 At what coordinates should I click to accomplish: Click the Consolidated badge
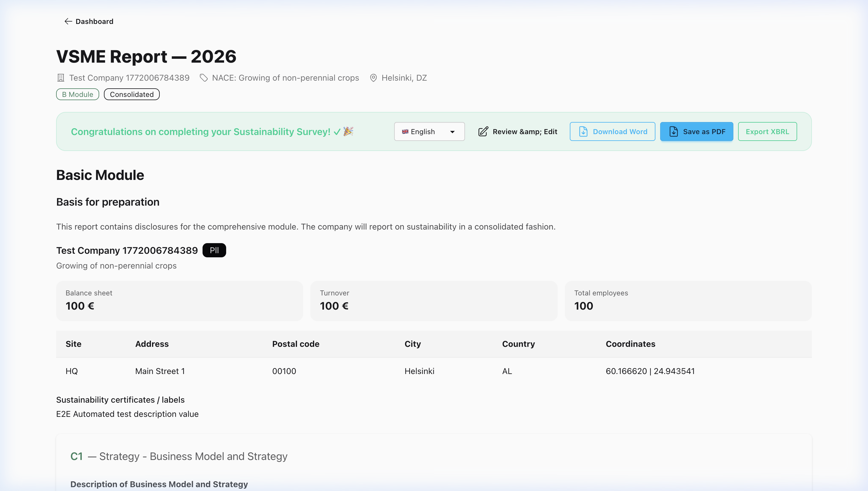point(131,95)
